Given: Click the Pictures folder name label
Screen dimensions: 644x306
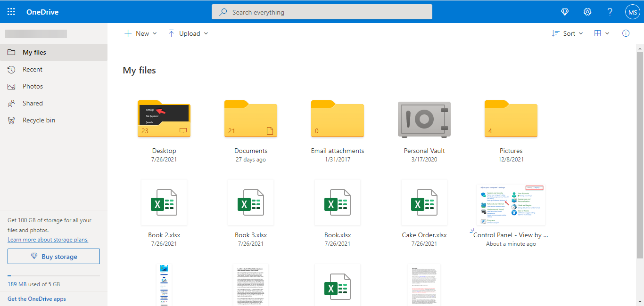Looking at the screenshot, I should coord(511,151).
